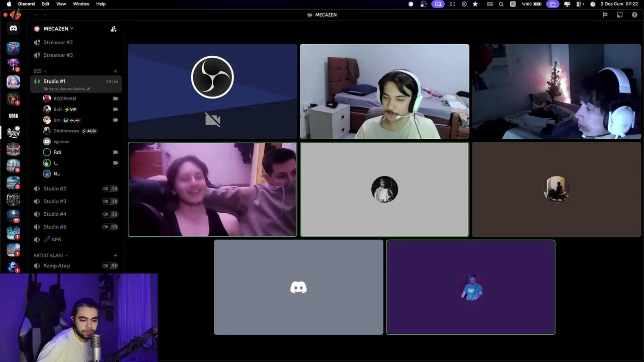This screenshot has width=644, height=362.
Task: Click BEDİRHAN's camera icon in voice list
Action: click(116, 99)
